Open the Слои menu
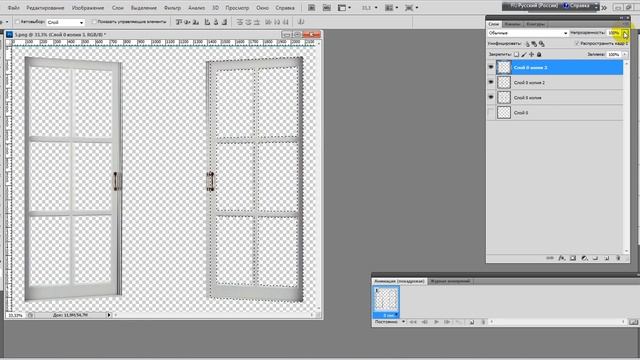 118,8
